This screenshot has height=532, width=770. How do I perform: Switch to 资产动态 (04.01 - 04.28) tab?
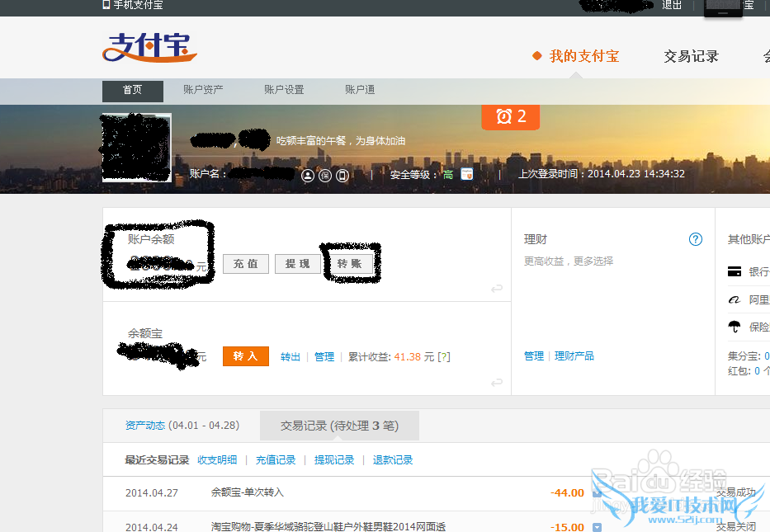click(182, 425)
